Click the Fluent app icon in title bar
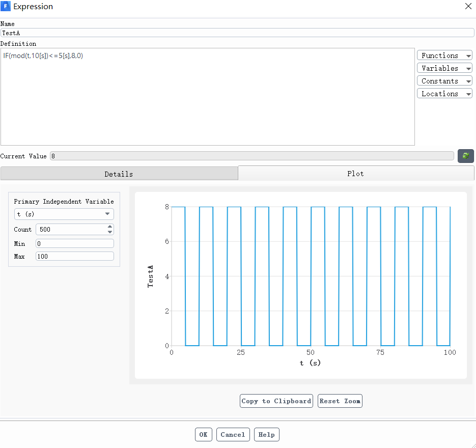The image size is (476, 448). 6,7
